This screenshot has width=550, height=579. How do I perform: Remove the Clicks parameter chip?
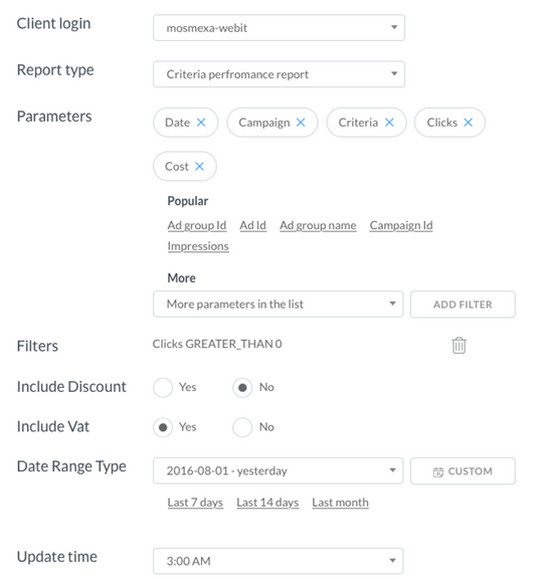(x=468, y=122)
